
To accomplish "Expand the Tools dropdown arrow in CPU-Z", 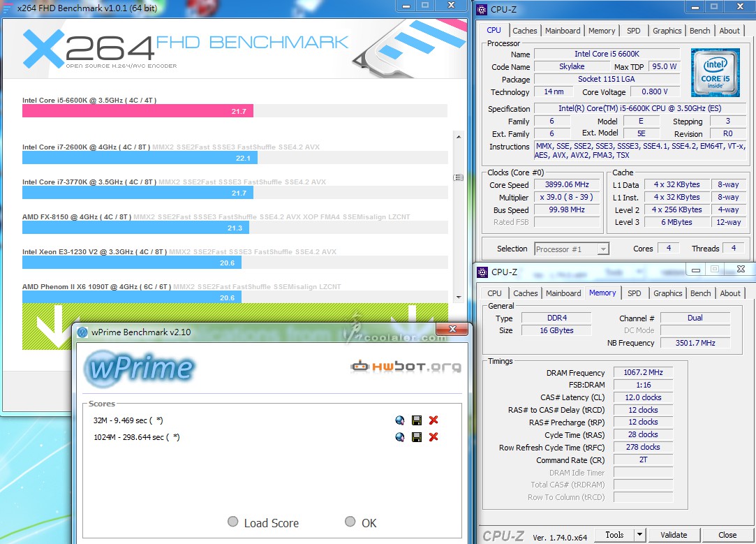I will [x=640, y=534].
